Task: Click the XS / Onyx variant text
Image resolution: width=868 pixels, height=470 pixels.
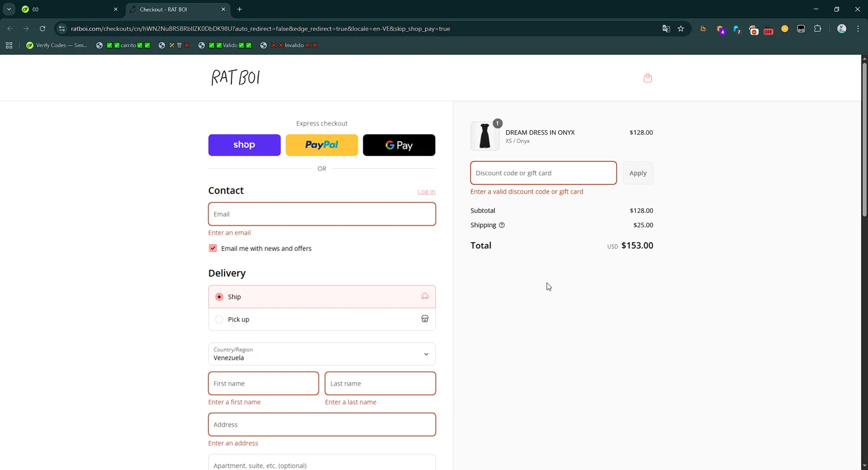Action: [x=517, y=141]
